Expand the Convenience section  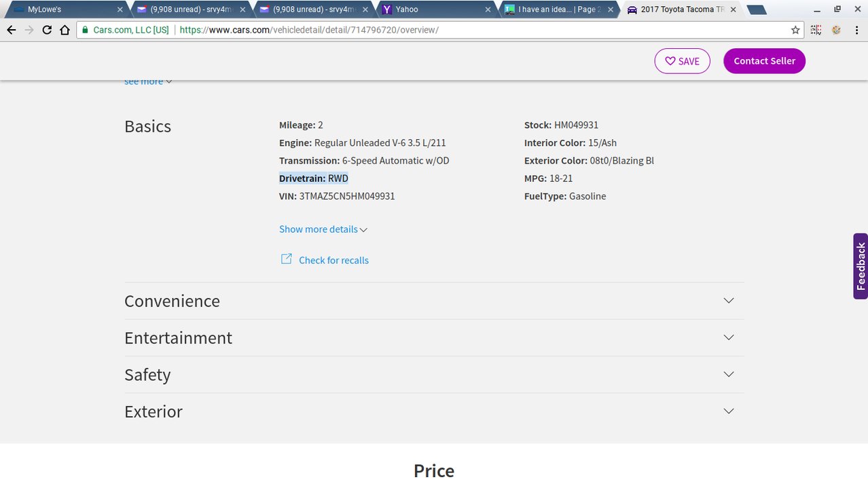[x=434, y=301]
